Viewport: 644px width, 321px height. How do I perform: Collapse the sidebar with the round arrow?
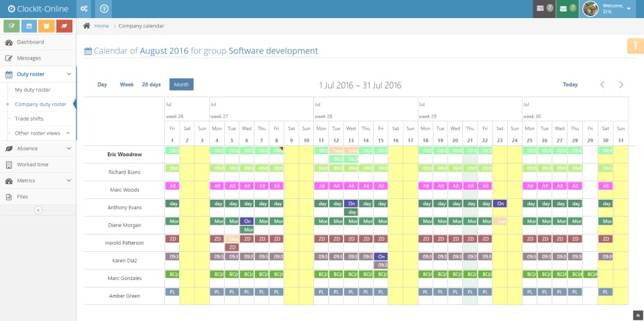[x=38, y=210]
